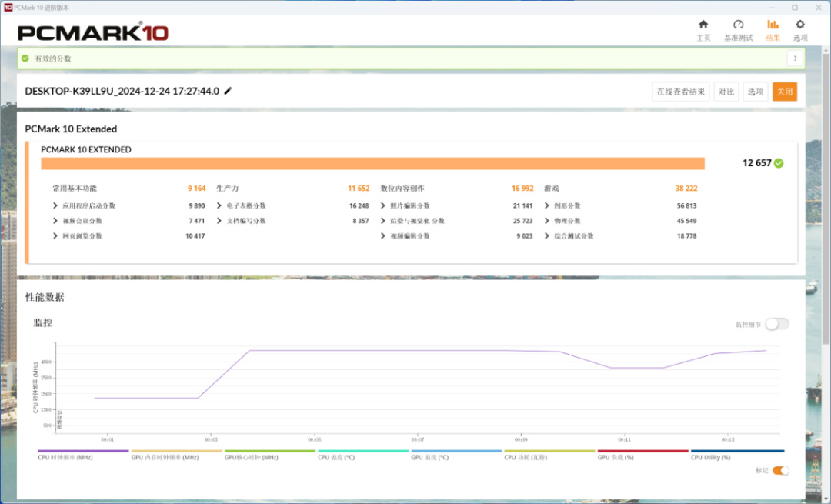Click the overall score 12 657

[x=756, y=163]
